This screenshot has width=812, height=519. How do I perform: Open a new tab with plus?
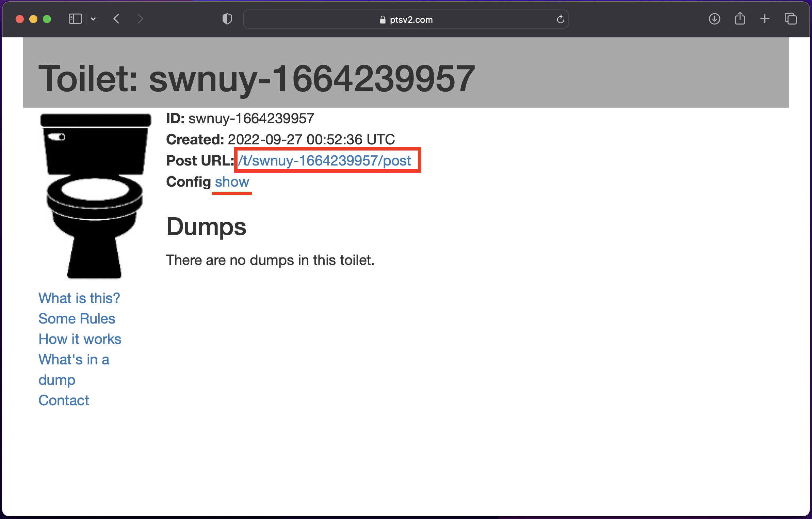(x=765, y=19)
